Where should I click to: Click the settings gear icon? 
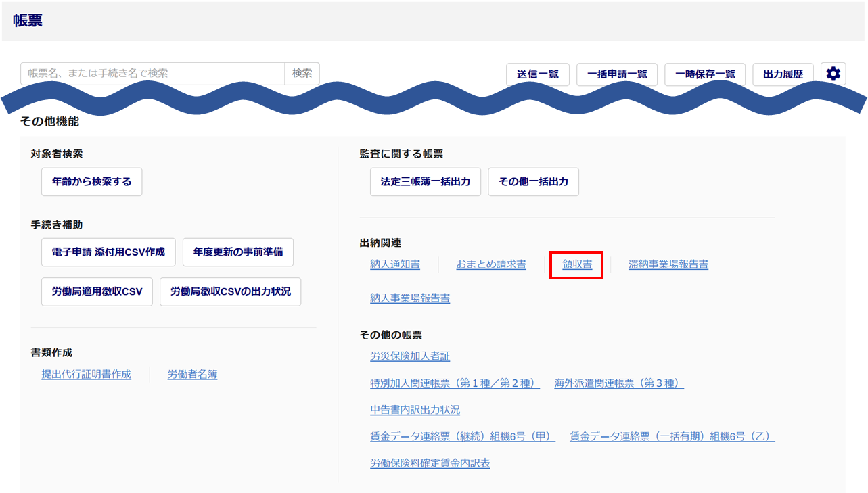pos(833,74)
